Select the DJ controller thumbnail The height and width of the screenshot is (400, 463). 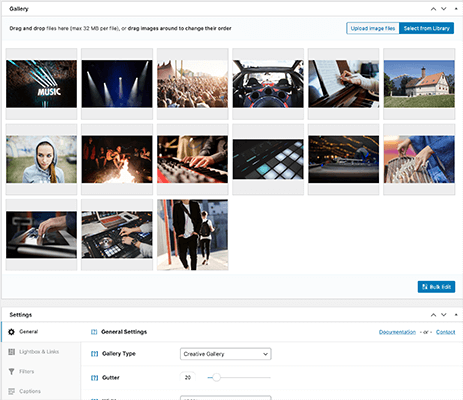click(117, 235)
